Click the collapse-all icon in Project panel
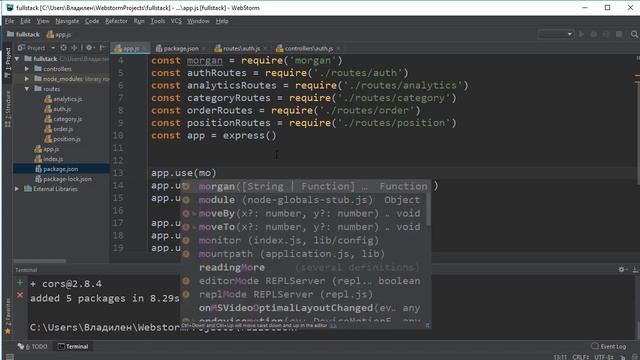The width and height of the screenshot is (640, 360). (74, 48)
